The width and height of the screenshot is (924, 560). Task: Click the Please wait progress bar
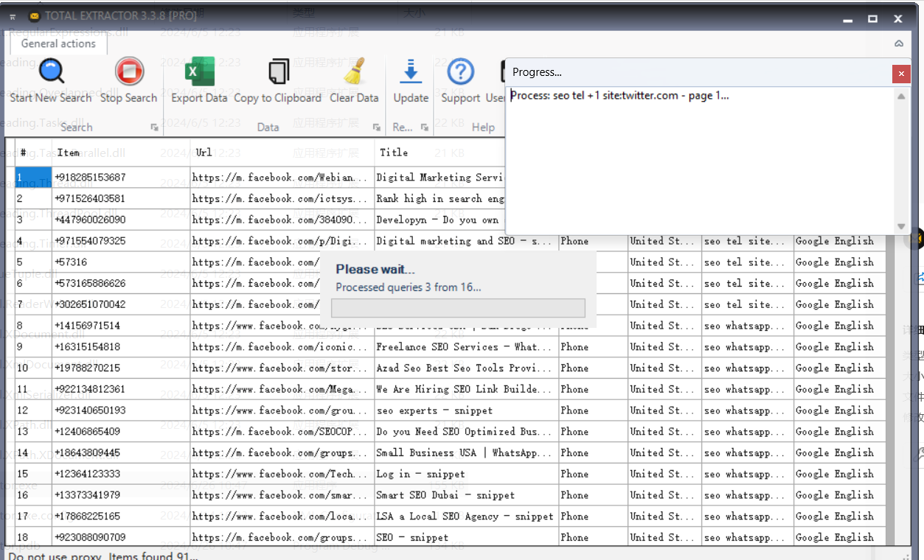point(458,308)
